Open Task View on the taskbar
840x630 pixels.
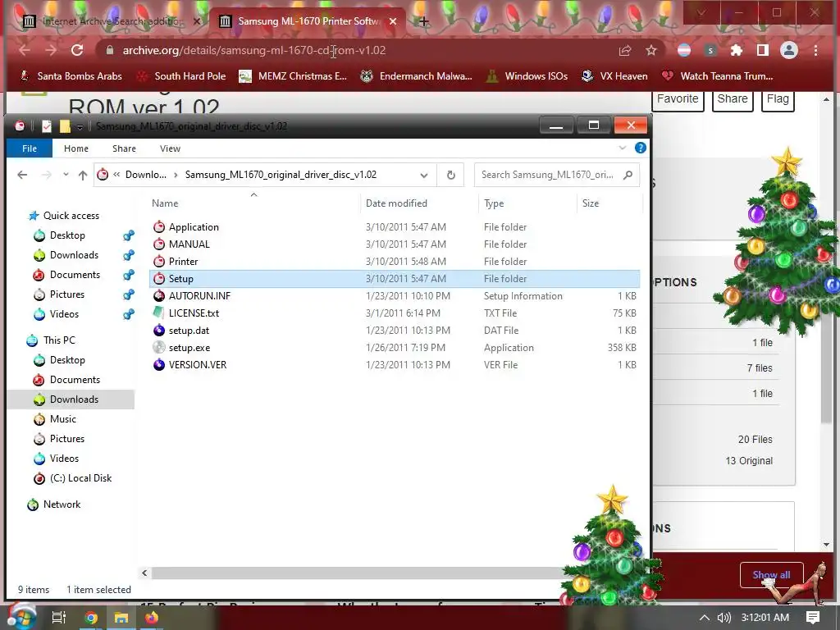coord(58,618)
